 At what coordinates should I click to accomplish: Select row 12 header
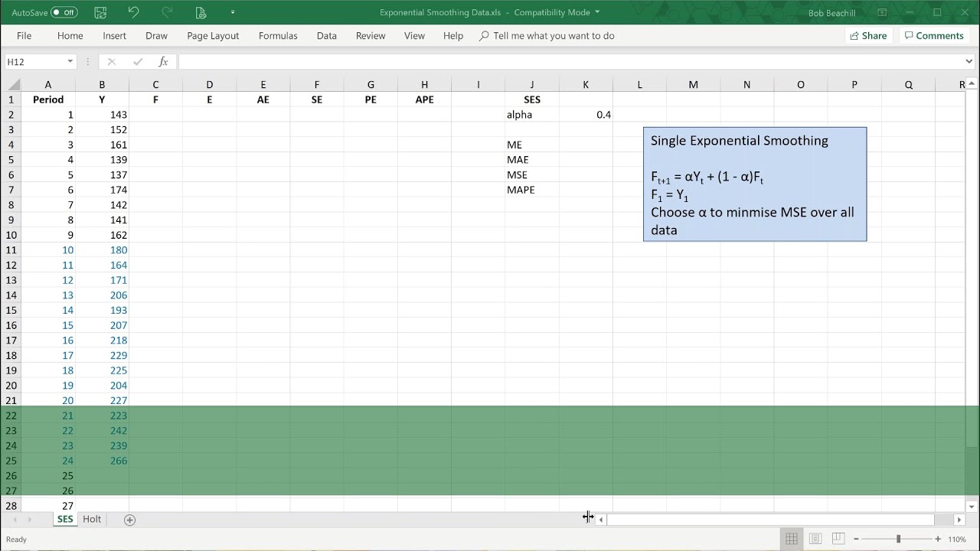[x=11, y=265]
